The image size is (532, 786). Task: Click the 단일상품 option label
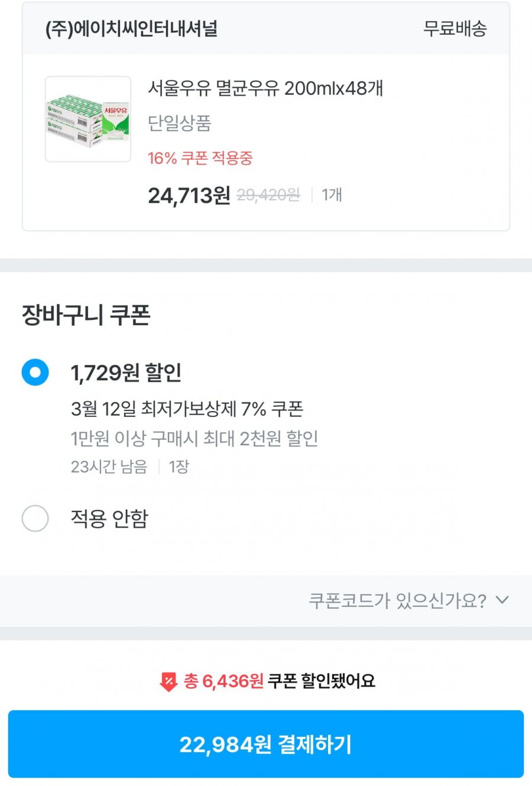(x=179, y=124)
